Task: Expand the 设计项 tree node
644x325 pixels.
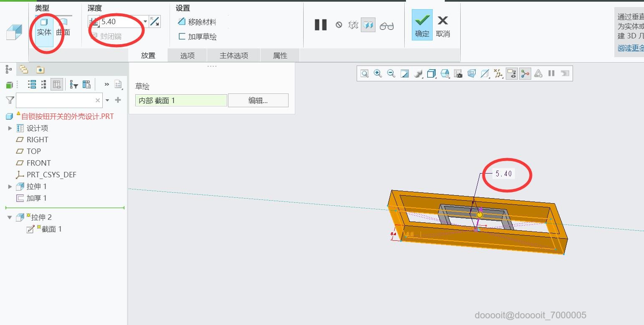Action: coord(10,128)
